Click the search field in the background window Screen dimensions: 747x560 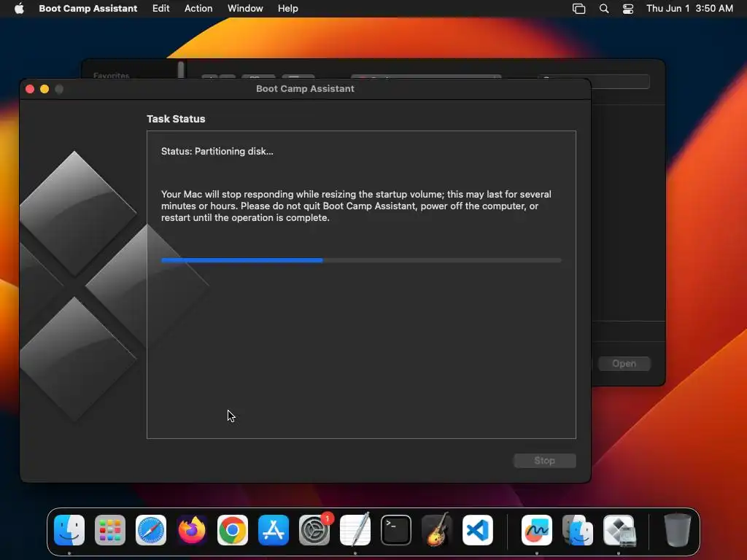[620, 83]
